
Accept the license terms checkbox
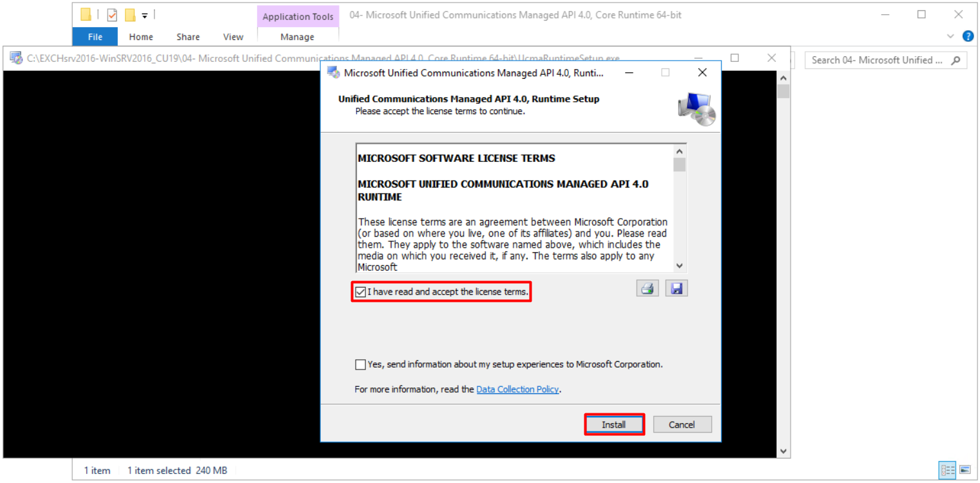point(361,292)
